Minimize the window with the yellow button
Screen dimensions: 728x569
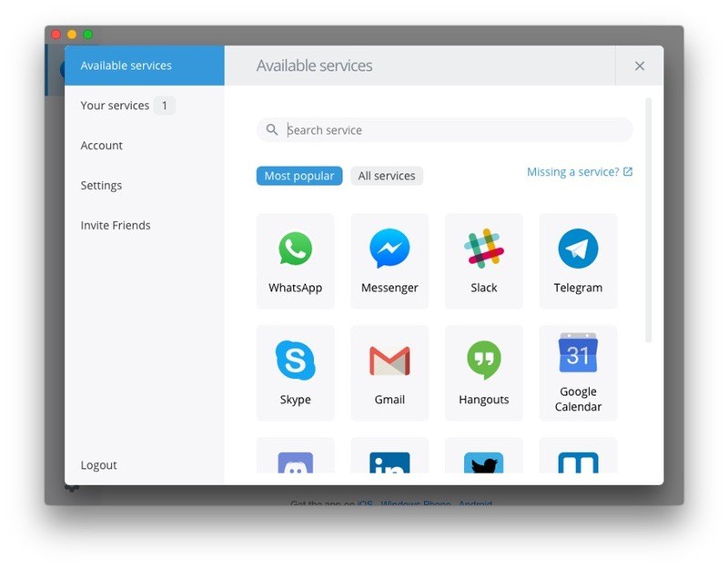tap(72, 35)
